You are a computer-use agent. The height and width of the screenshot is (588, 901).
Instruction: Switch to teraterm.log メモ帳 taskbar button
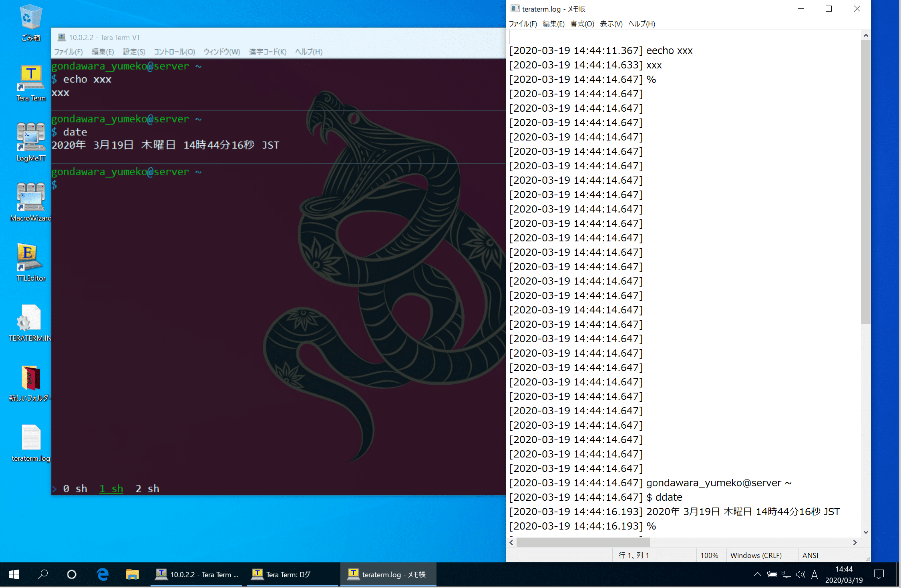coord(388,575)
